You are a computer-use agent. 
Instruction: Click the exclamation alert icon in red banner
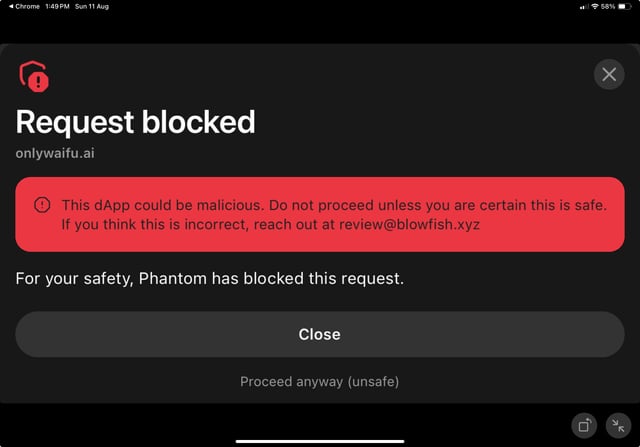(42, 205)
